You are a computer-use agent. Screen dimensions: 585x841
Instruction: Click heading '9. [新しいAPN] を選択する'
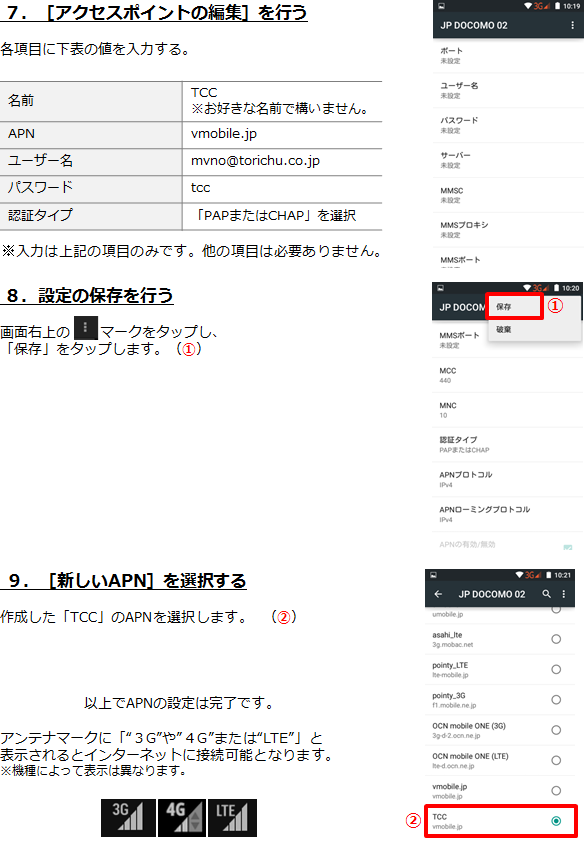124,580
